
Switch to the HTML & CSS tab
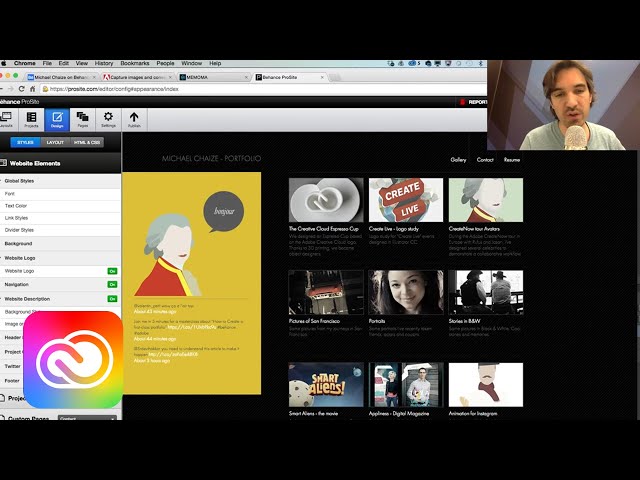87,142
